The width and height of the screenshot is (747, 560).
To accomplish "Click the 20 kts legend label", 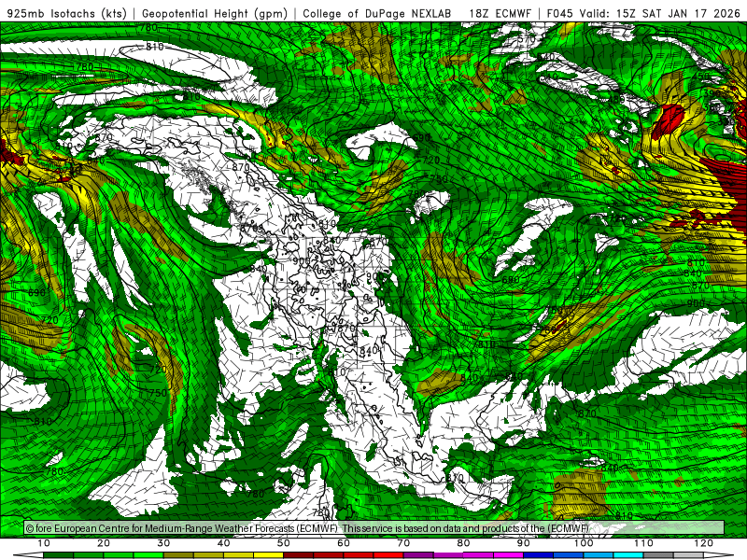I will pyautogui.click(x=104, y=543).
